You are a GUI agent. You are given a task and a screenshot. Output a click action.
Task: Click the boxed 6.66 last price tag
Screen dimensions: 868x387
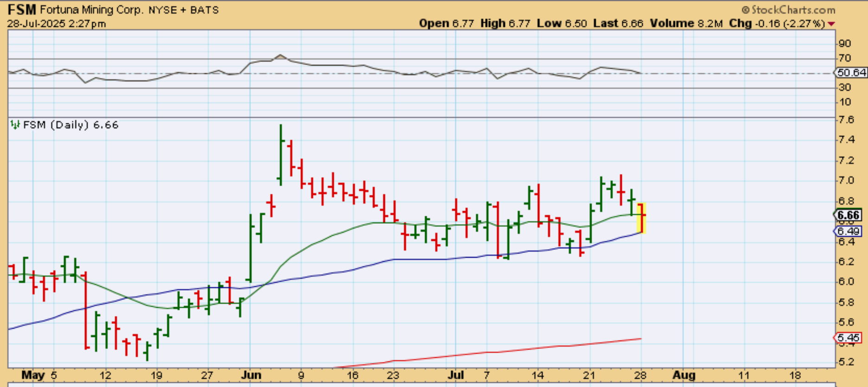click(x=849, y=215)
